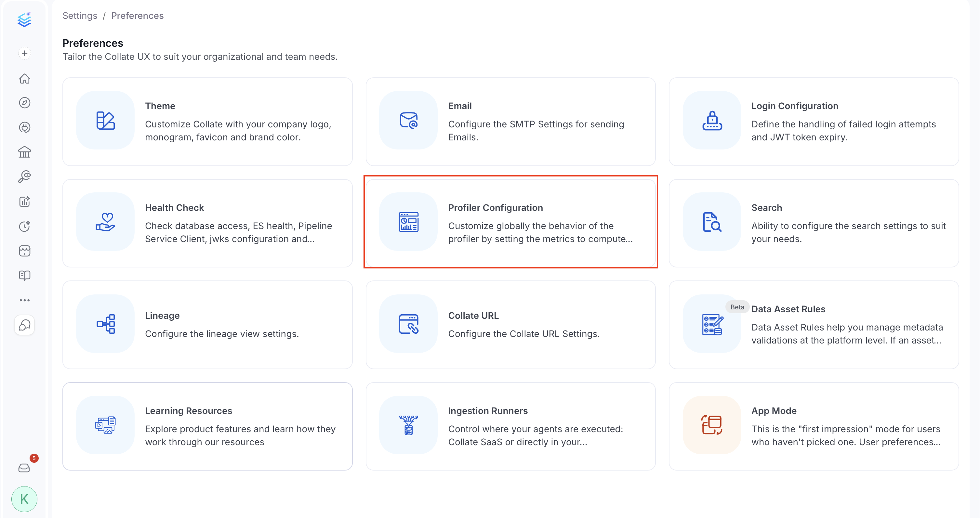
Task: Click the 'Explore product features' description text
Action: point(240,435)
